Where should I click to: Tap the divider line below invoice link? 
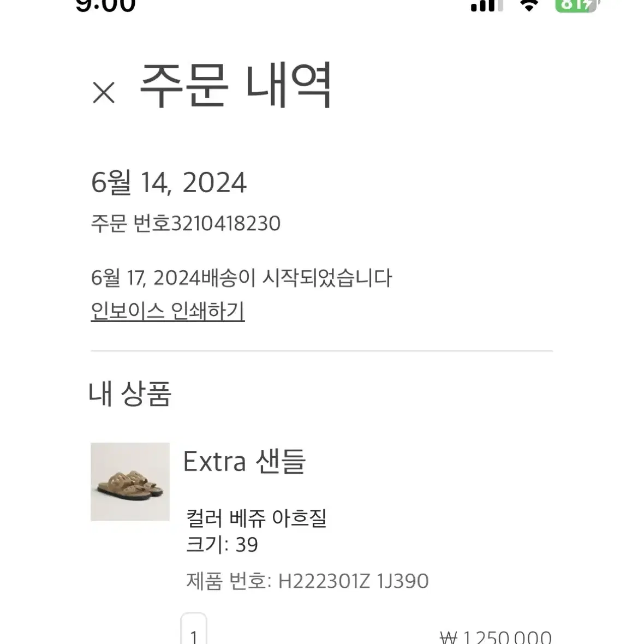pyautogui.click(x=321, y=351)
